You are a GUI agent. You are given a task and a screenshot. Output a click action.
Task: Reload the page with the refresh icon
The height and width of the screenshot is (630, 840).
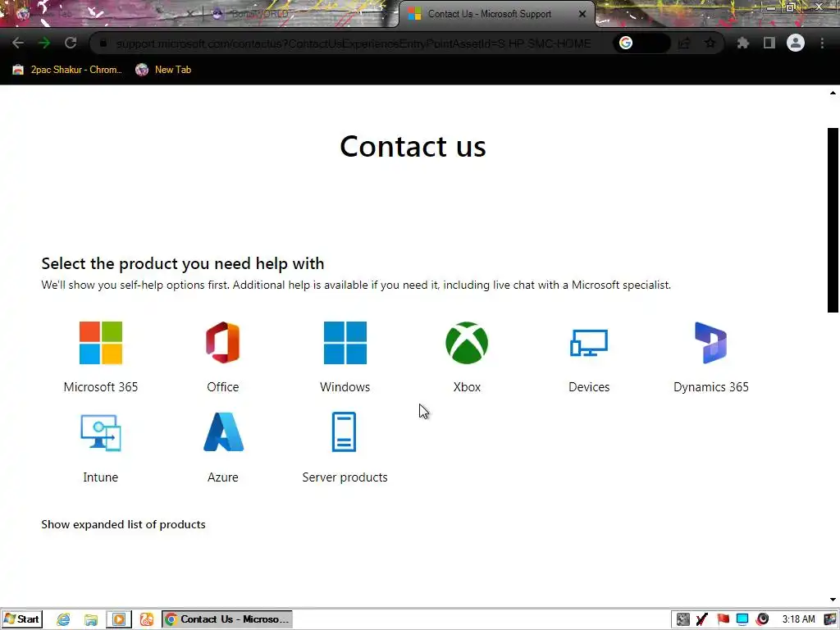(71, 43)
